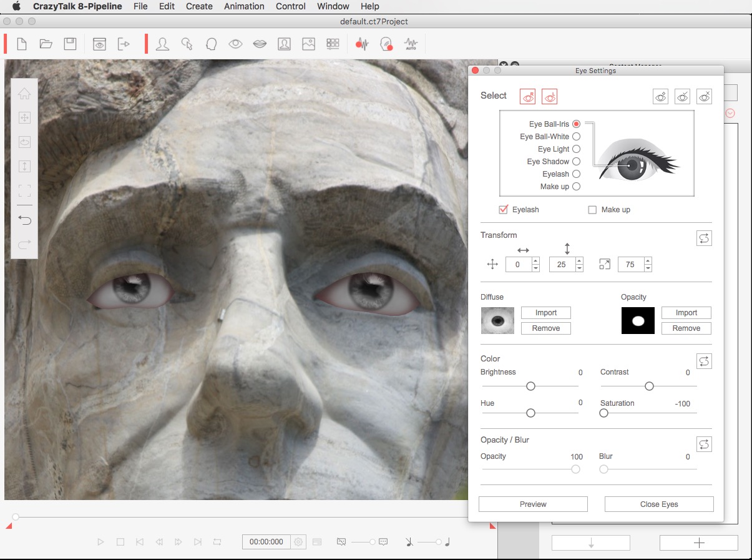Open the Control menu
Screen dimensions: 752x560
[x=291, y=6]
